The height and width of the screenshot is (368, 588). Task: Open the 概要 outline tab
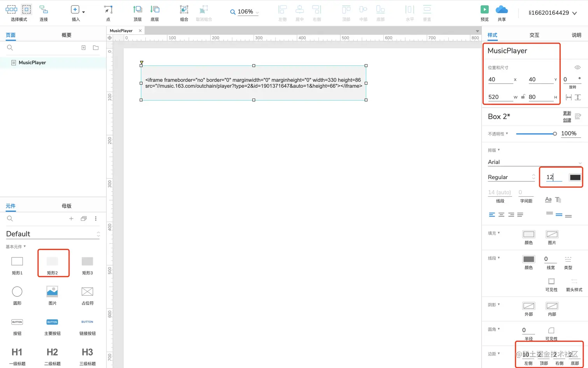[x=66, y=35]
